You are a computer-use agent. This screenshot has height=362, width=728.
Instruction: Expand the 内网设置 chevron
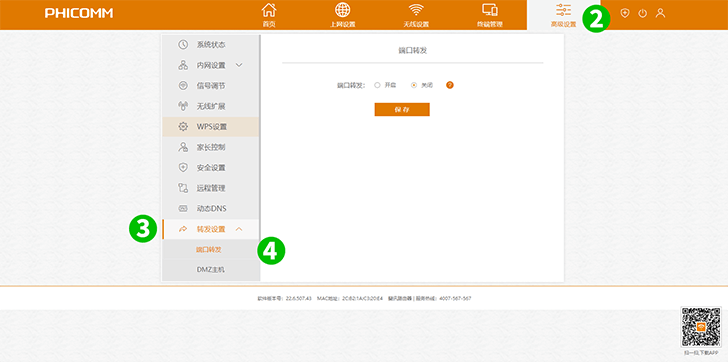pos(239,65)
